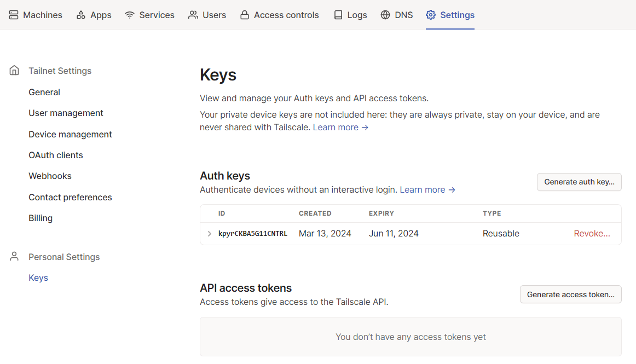Click the API access tokens heading
The image size is (636, 364).
246,288
